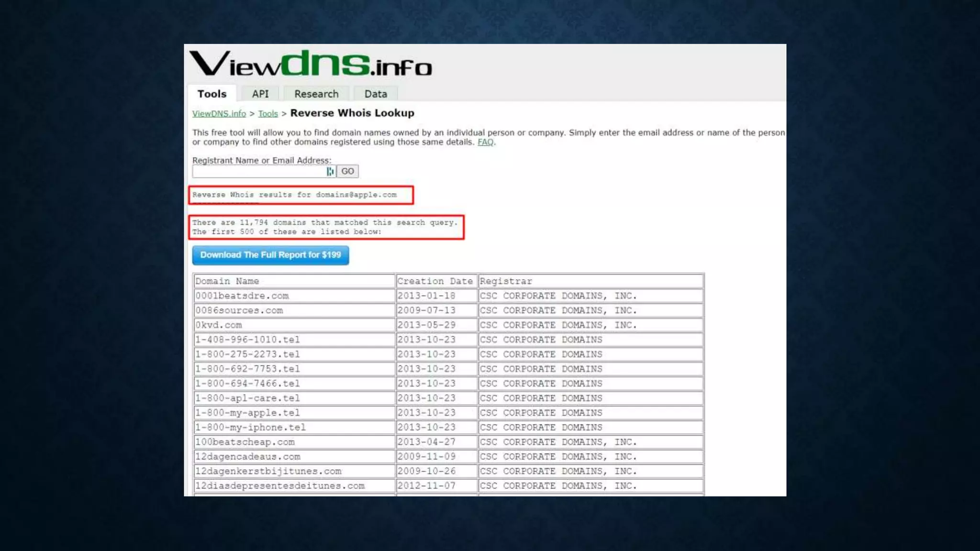Click the Creation Date column header
This screenshot has width=980, height=551.
coord(434,281)
